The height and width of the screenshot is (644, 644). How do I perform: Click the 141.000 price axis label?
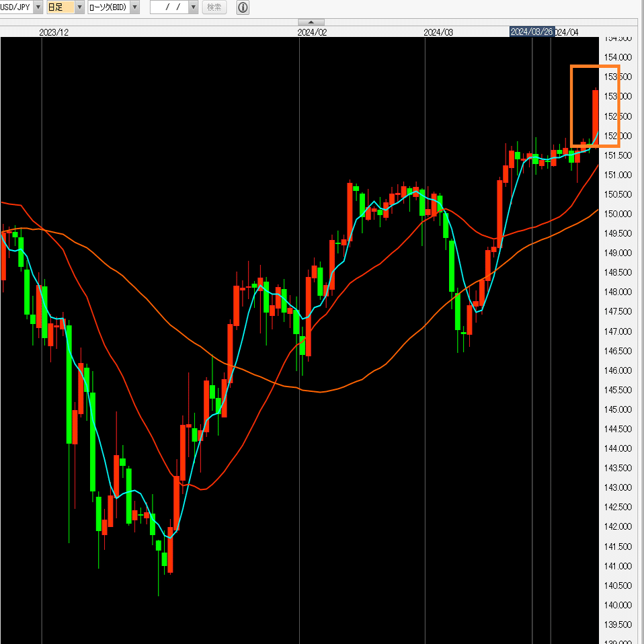click(x=618, y=566)
